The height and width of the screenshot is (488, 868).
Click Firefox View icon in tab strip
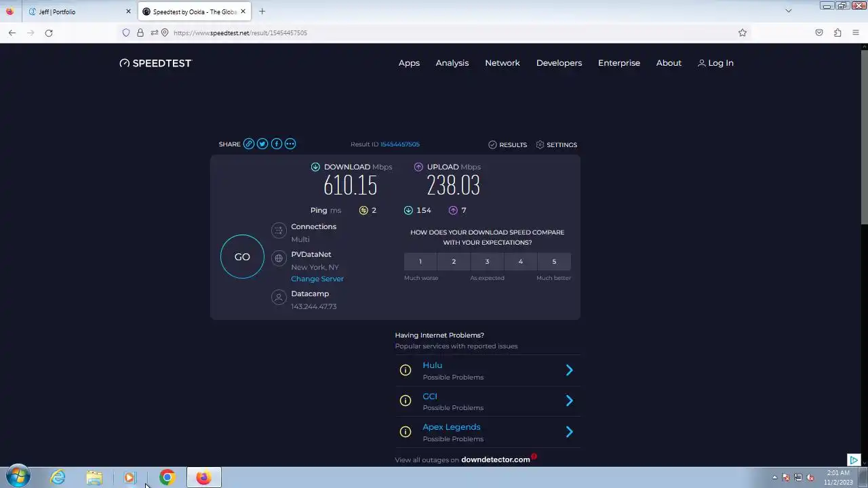[x=9, y=12]
